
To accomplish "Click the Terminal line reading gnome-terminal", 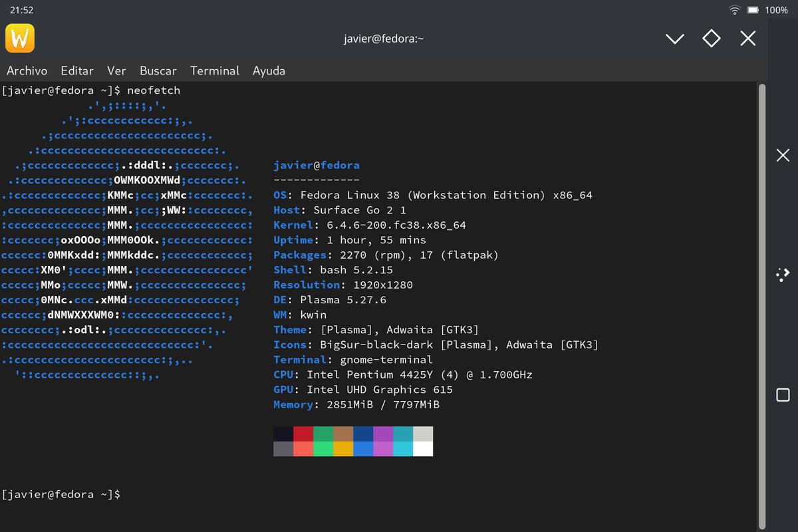I will pos(353,360).
